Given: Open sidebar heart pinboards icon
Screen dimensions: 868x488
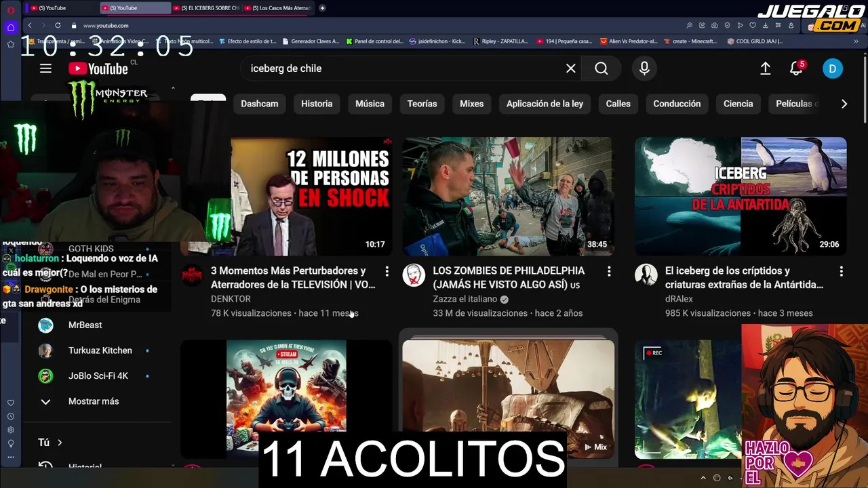Looking at the screenshot, I should coord(10,403).
